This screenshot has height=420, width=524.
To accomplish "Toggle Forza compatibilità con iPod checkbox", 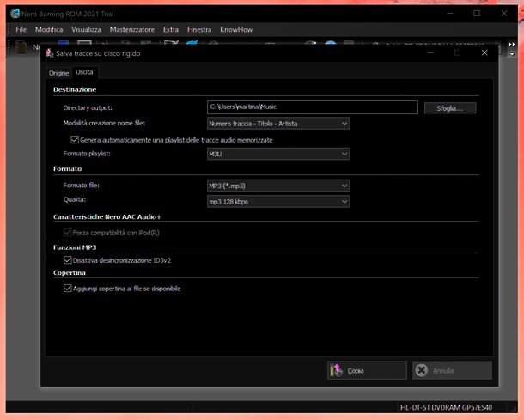I will click(68, 232).
